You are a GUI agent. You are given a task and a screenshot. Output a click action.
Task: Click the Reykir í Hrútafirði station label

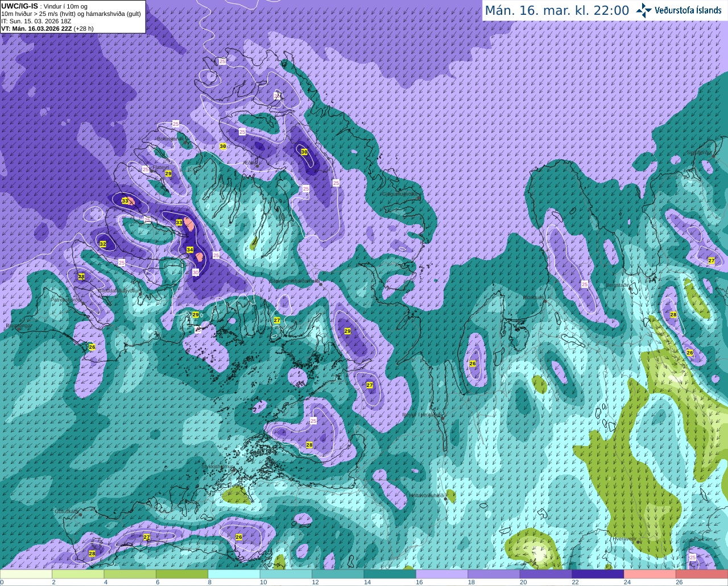(422, 415)
